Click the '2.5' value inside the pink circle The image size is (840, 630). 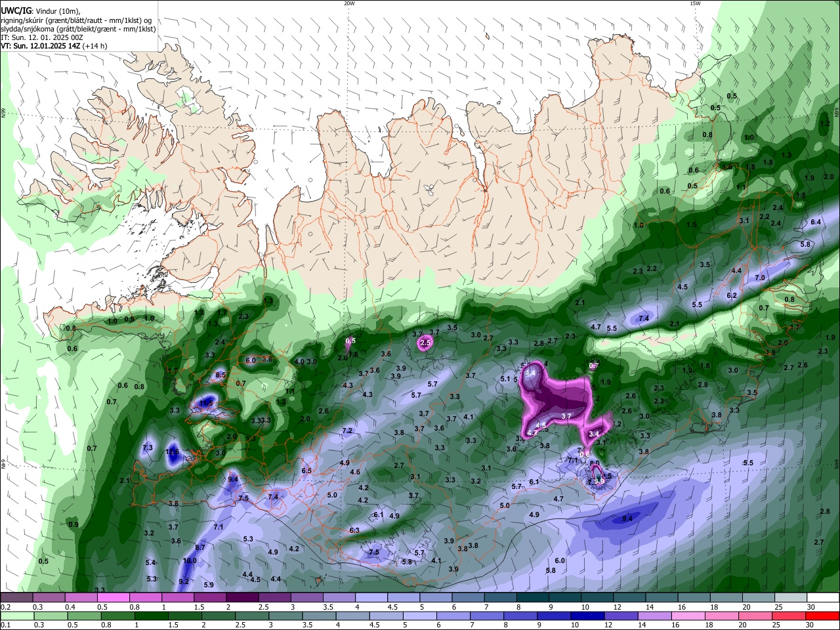tap(425, 343)
